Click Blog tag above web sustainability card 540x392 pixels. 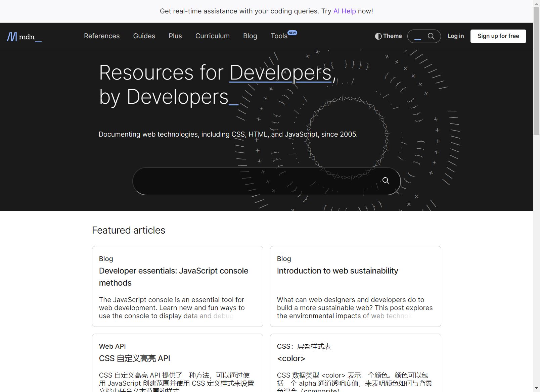coord(284,259)
